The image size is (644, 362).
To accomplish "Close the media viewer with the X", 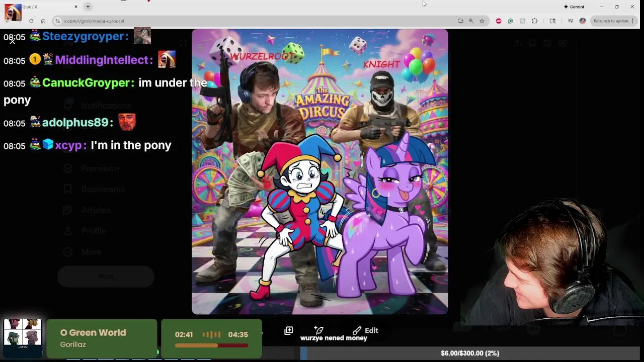I will pos(13,41).
